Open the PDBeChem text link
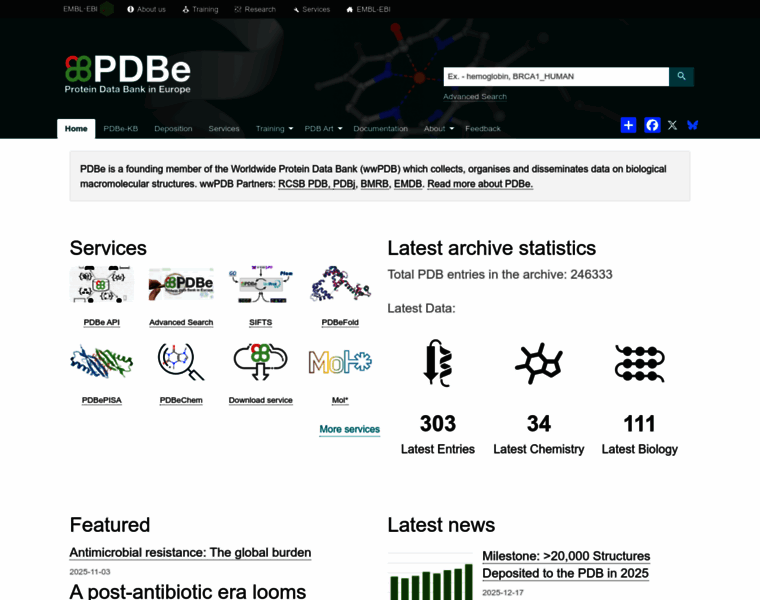Image resolution: width=760 pixels, height=600 pixels. point(181,400)
